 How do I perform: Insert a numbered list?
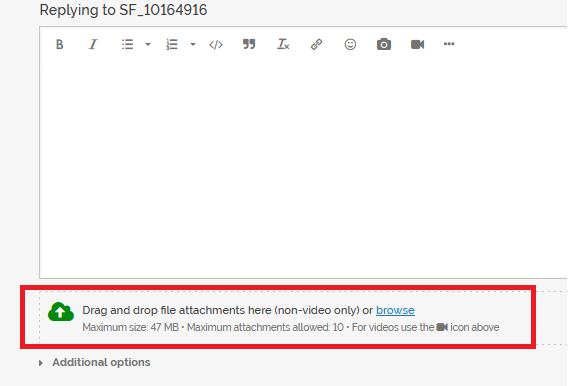172,45
